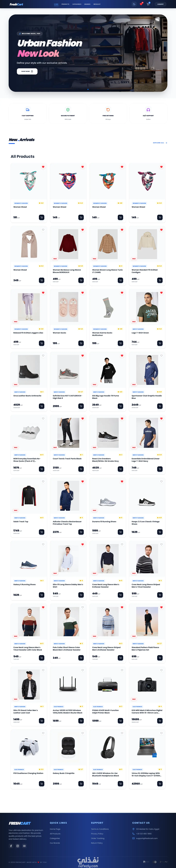The height and width of the screenshot is (868, 176).
Task: Toggle wishlist heart on beige Woman Shawl
Action: [x=43, y=230]
